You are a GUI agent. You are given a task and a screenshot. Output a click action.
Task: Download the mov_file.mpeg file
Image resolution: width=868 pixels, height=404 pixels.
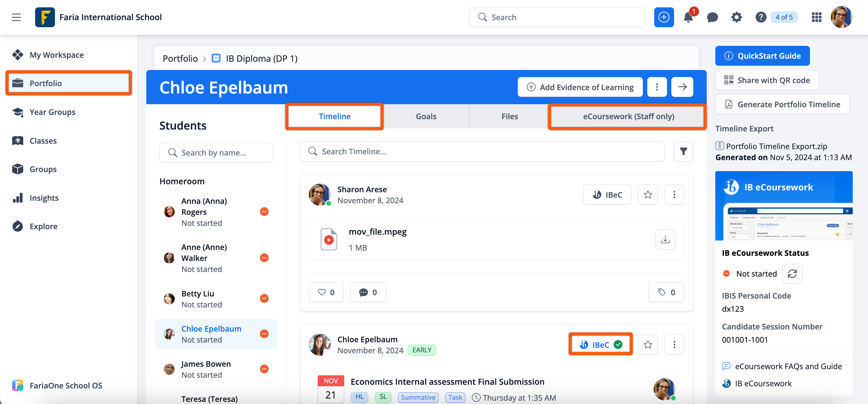[x=665, y=239]
